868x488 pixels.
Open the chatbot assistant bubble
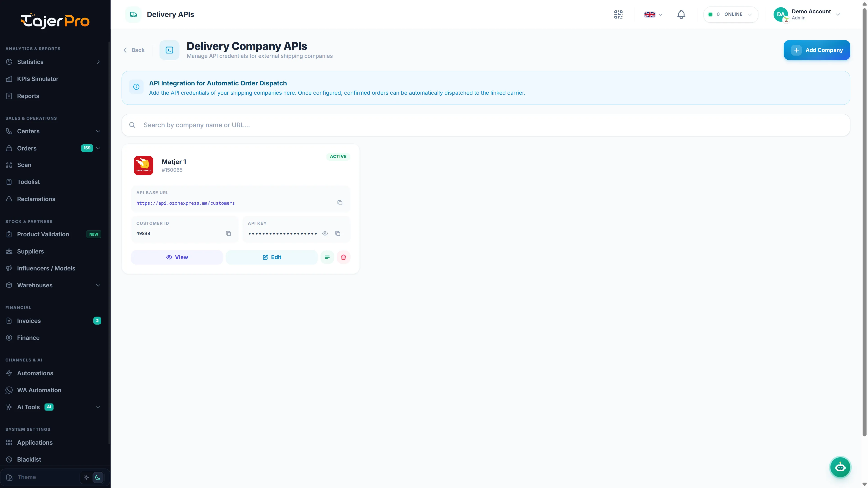[x=840, y=467]
